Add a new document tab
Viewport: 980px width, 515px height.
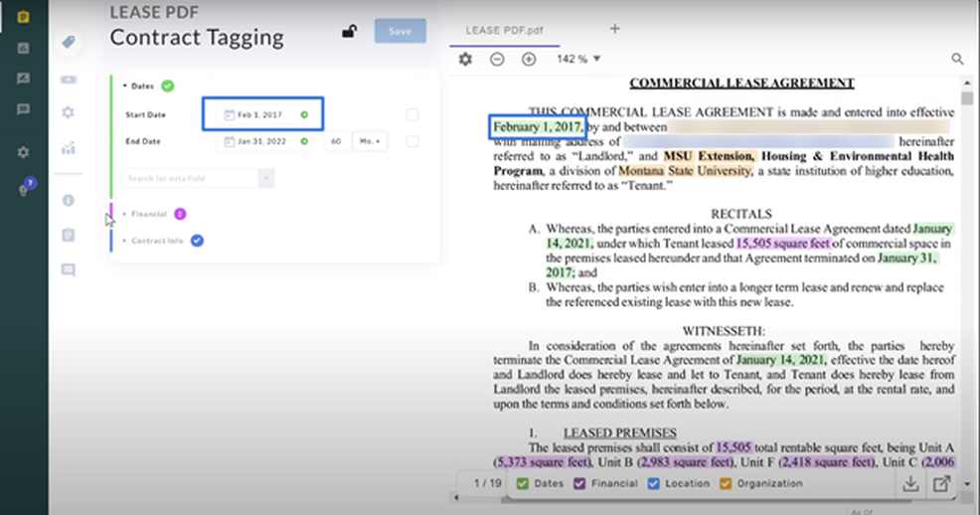click(614, 29)
